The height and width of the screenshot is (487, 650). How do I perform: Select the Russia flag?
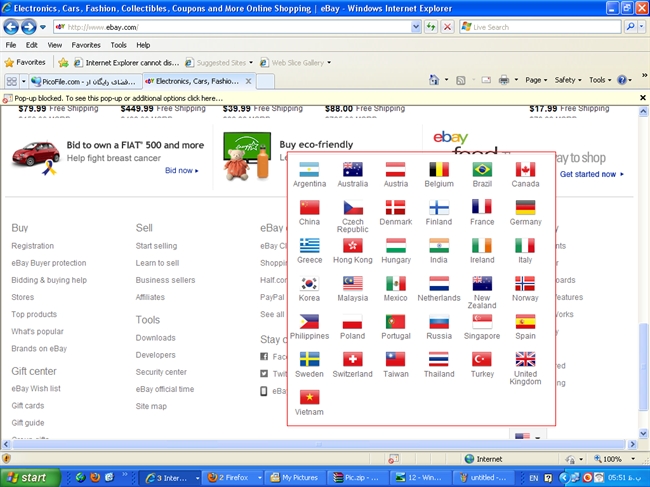click(439, 322)
